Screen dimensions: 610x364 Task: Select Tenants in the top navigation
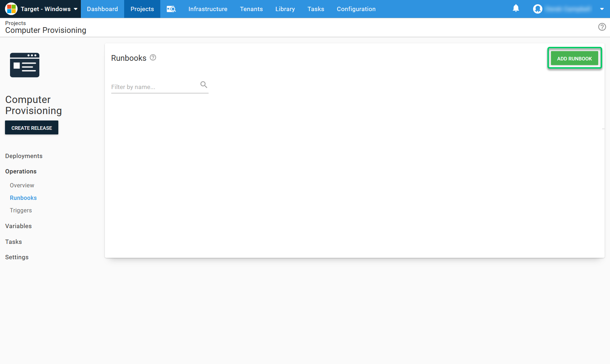[251, 9]
